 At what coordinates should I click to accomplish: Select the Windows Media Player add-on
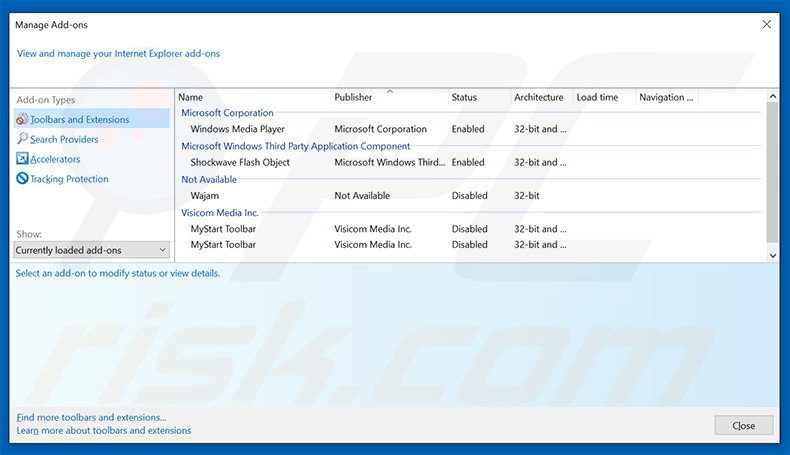point(237,129)
